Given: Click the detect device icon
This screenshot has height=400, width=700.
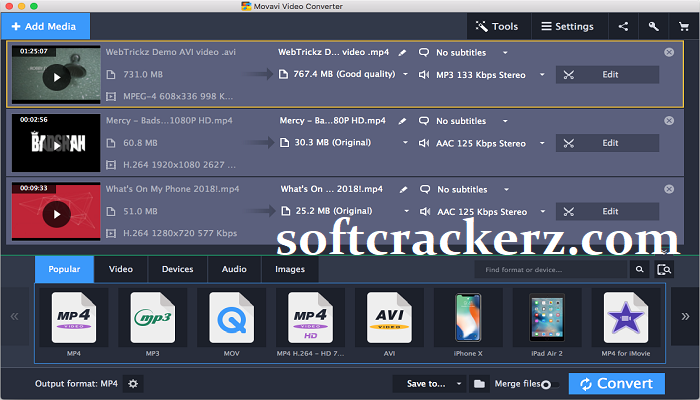Looking at the screenshot, I should pos(664,270).
